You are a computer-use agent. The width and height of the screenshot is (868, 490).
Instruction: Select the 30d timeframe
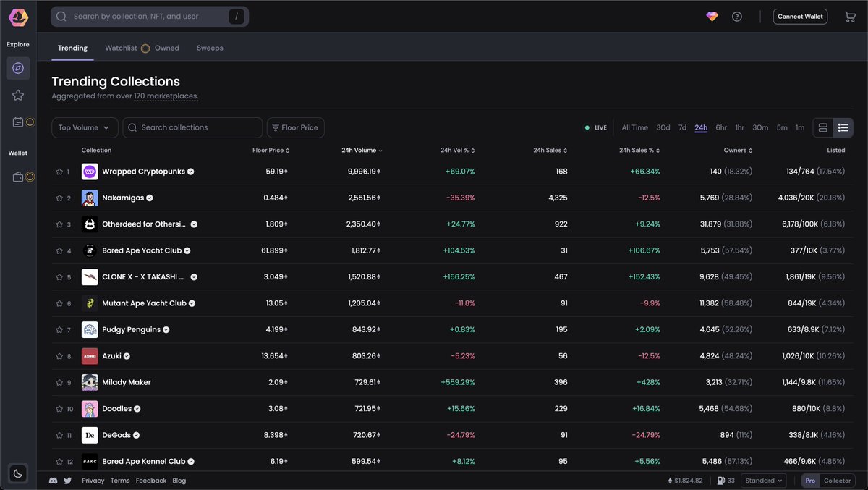663,127
